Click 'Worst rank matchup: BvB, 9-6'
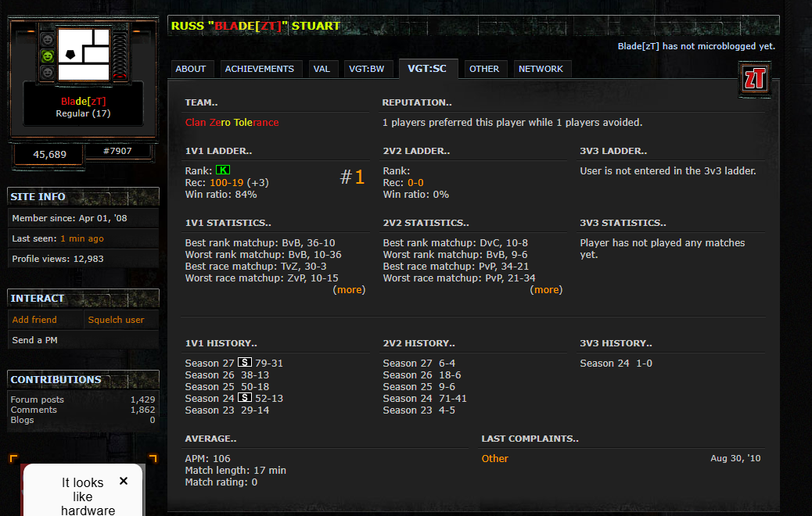This screenshot has height=516, width=812. click(x=455, y=255)
